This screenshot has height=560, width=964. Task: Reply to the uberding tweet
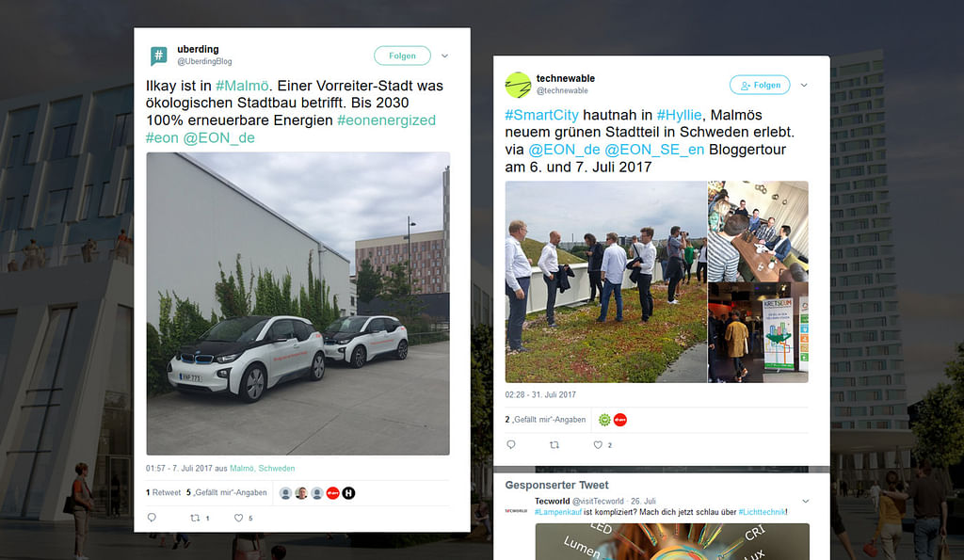click(x=152, y=518)
